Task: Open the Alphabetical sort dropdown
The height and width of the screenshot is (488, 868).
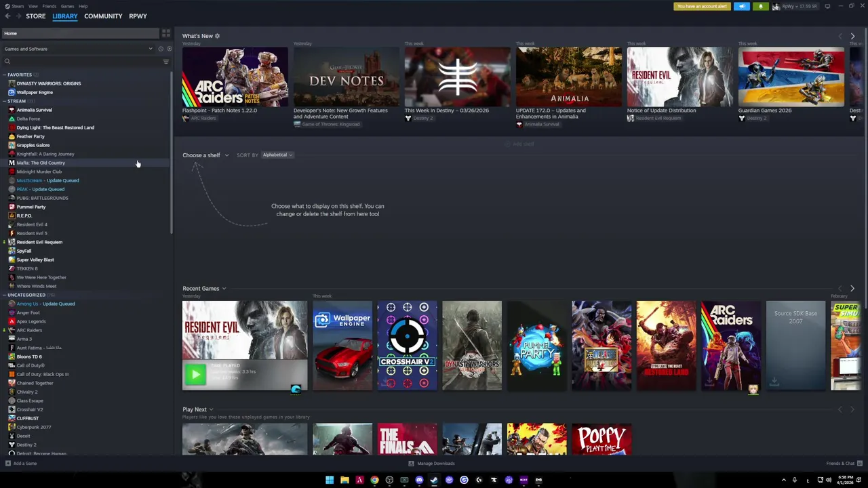Action: [277, 155]
